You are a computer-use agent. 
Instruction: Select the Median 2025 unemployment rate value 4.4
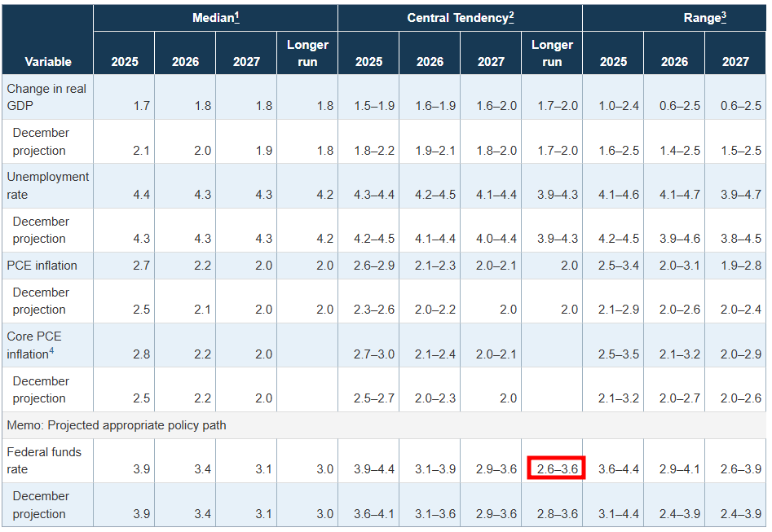(140, 195)
